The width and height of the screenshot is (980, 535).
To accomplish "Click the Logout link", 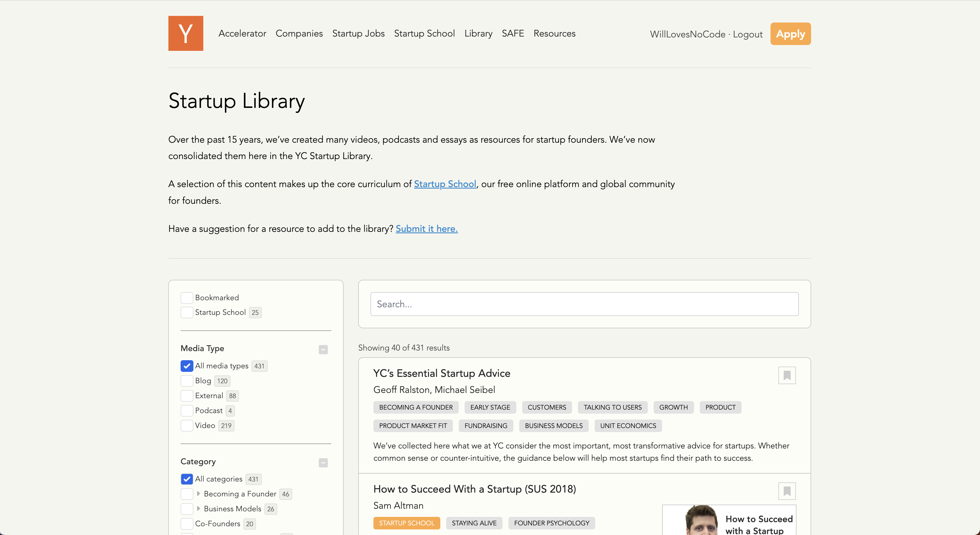I will tap(747, 34).
